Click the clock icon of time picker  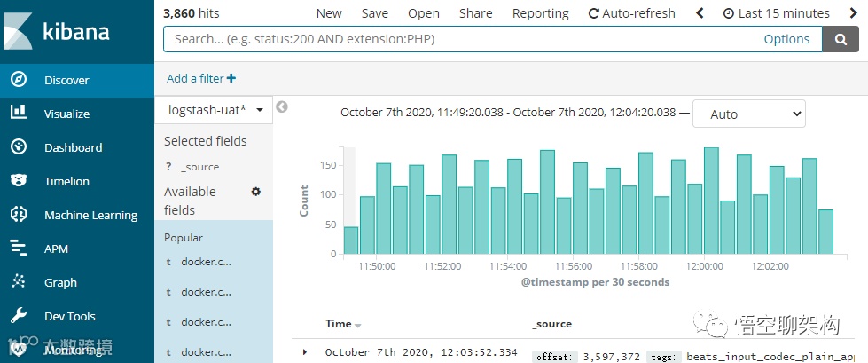(729, 13)
